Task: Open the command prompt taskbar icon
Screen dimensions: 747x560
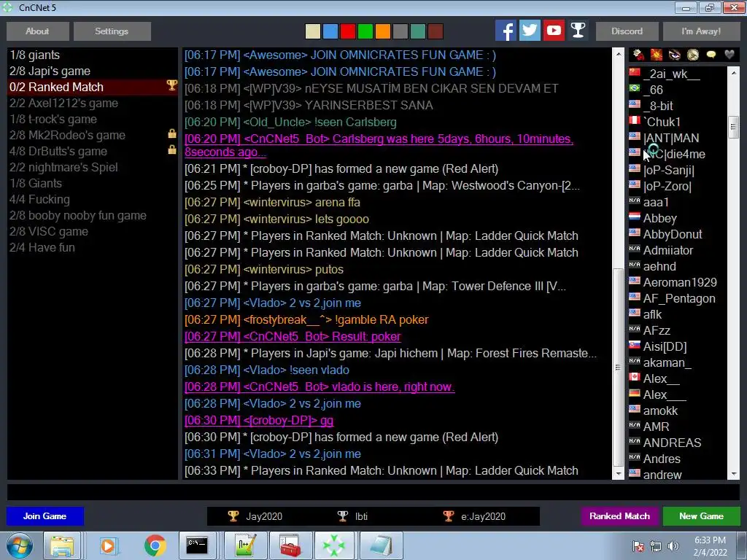Action: click(x=197, y=545)
